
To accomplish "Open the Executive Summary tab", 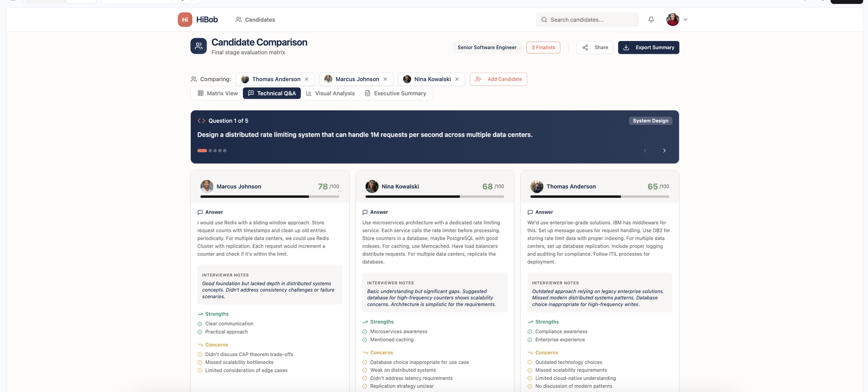I will pos(395,93).
